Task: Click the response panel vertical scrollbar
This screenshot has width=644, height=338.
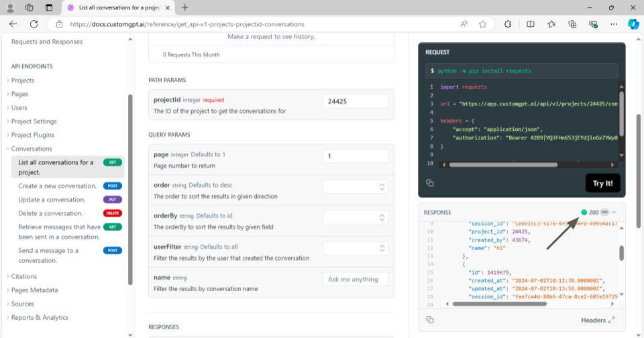Action: pos(621,253)
